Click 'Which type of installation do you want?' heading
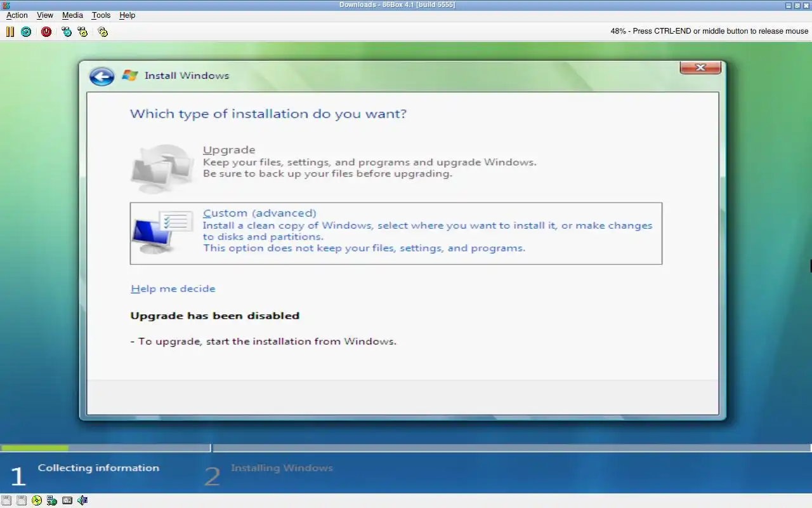 click(x=268, y=114)
